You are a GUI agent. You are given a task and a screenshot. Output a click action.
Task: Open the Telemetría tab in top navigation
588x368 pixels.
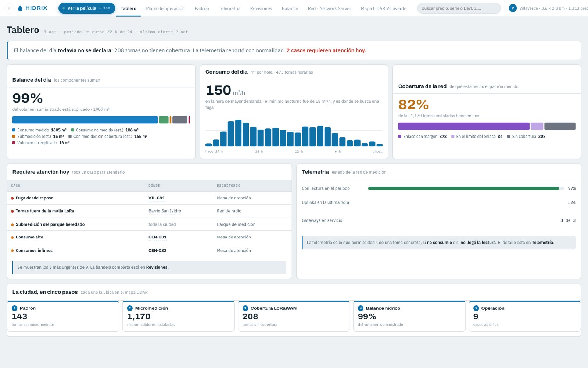(229, 8)
